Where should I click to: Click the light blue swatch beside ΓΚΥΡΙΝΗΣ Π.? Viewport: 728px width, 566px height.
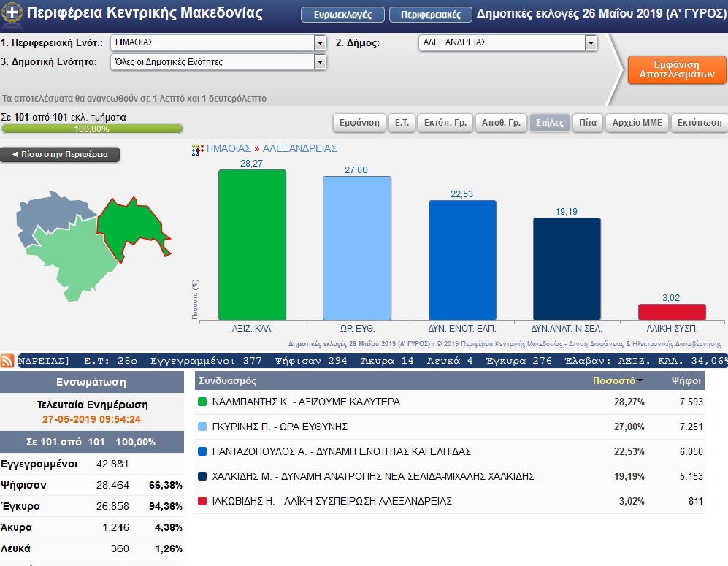coord(202,427)
